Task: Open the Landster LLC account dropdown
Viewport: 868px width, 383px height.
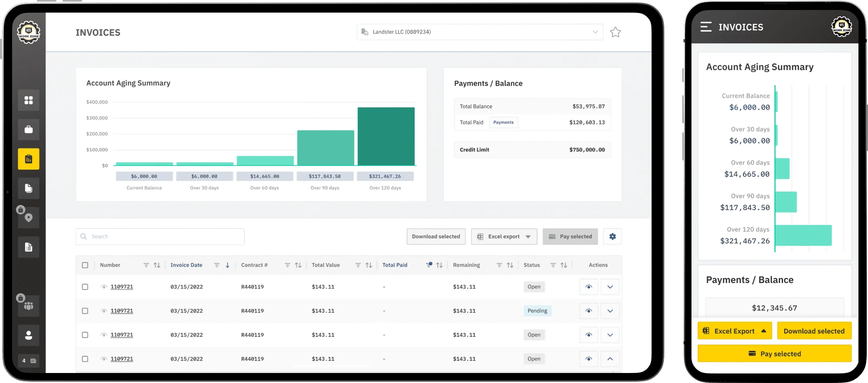Action: (x=480, y=32)
